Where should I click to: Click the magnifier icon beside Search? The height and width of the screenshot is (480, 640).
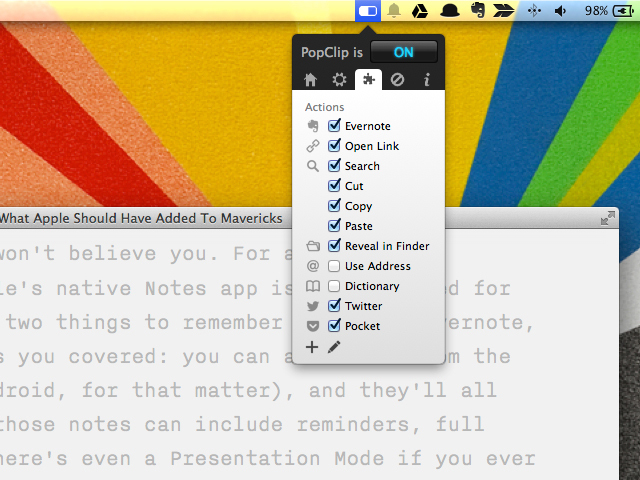313,166
